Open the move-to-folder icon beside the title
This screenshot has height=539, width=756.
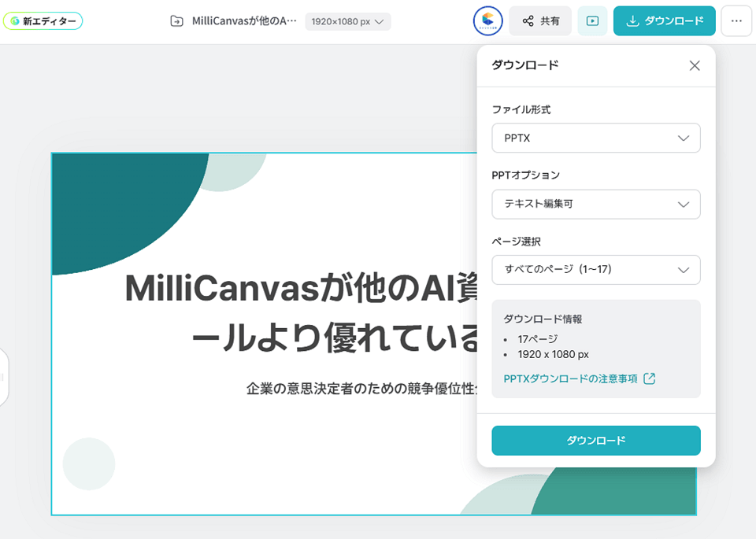pyautogui.click(x=177, y=21)
